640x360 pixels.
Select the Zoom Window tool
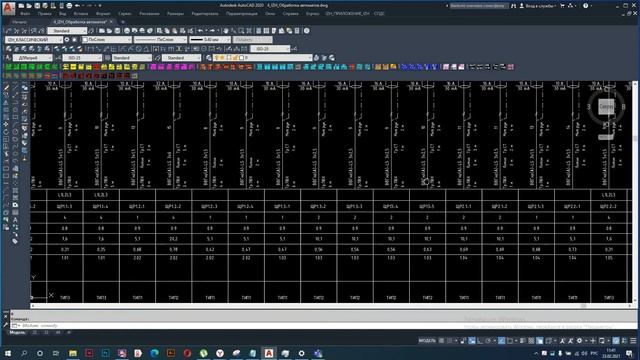(x=241, y=31)
